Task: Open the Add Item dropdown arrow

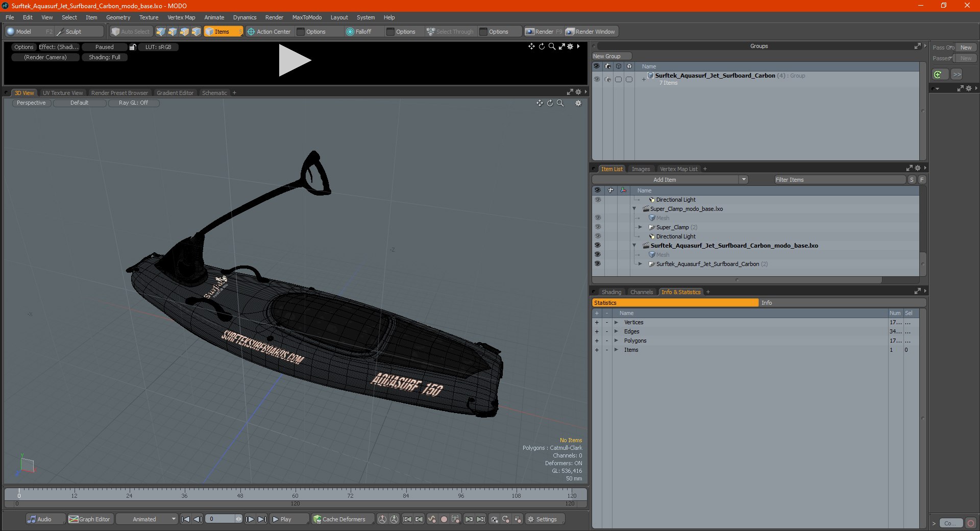Action: pyautogui.click(x=744, y=180)
